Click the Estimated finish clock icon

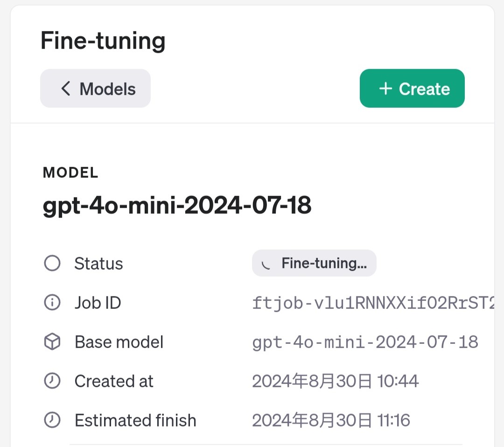pyautogui.click(x=52, y=420)
